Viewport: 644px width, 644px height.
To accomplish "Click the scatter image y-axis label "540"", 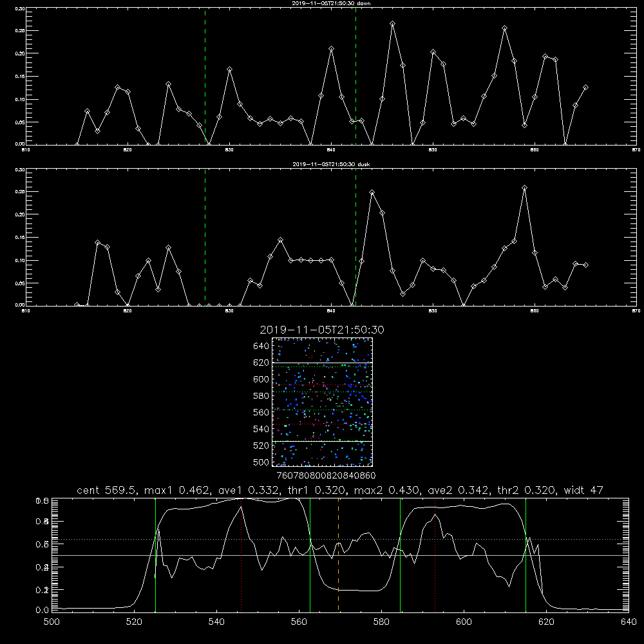I will pyautogui.click(x=261, y=429).
